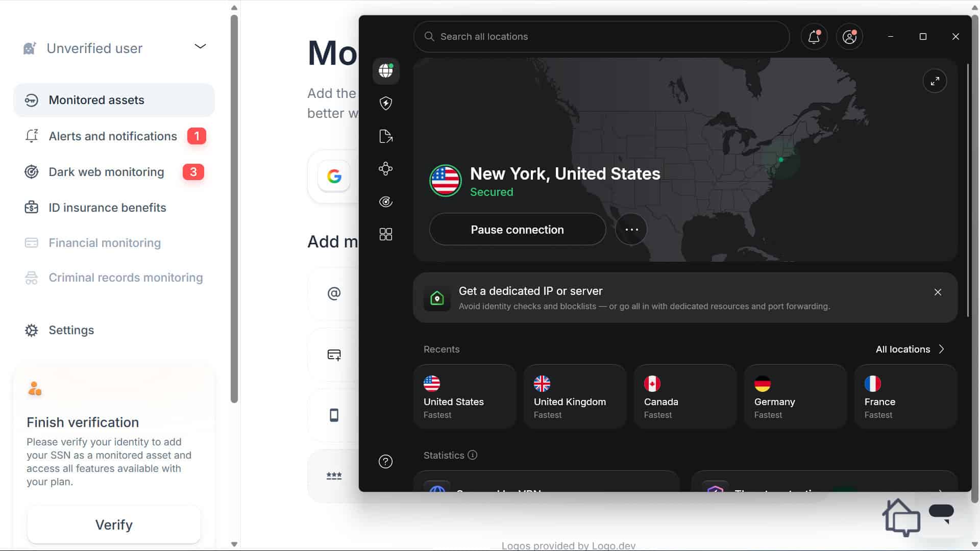Open Dark Web Monitor target icon in VPN sidebar

pos(386,202)
